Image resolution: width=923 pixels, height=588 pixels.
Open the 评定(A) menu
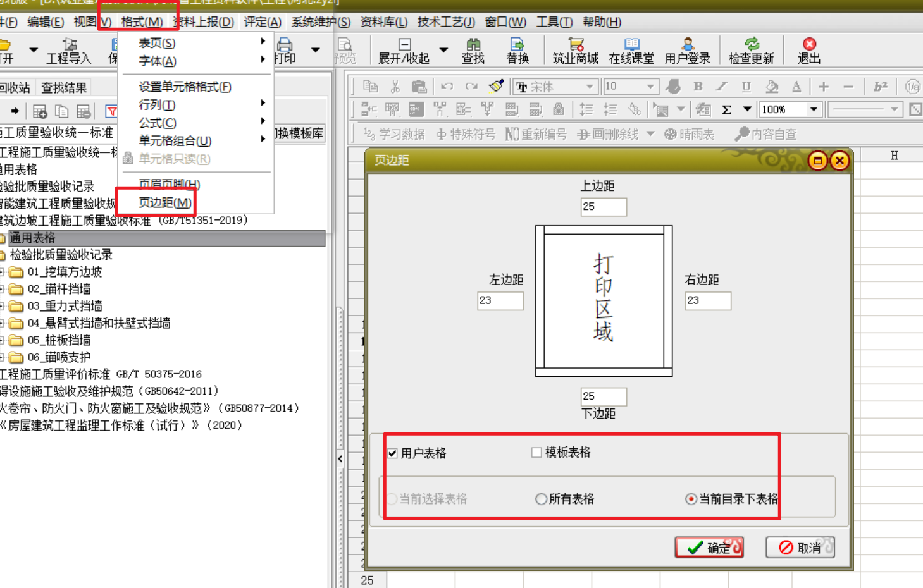point(263,22)
